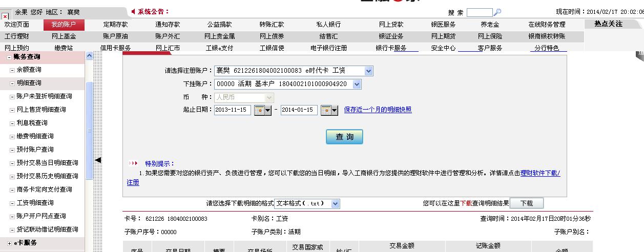Open the 请选择注册账户 dropdown
Screen dimensions: 644x252
pyautogui.click(x=369, y=71)
